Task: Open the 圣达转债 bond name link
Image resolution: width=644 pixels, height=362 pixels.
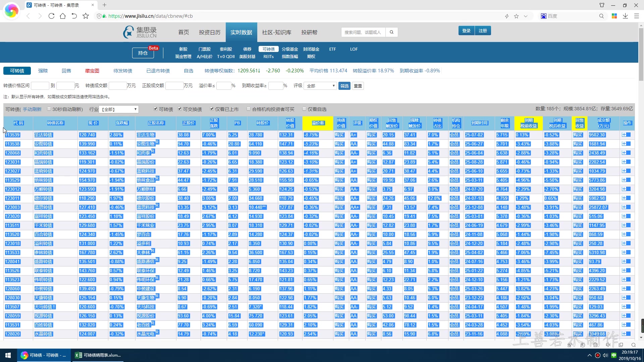Action: [43, 135]
